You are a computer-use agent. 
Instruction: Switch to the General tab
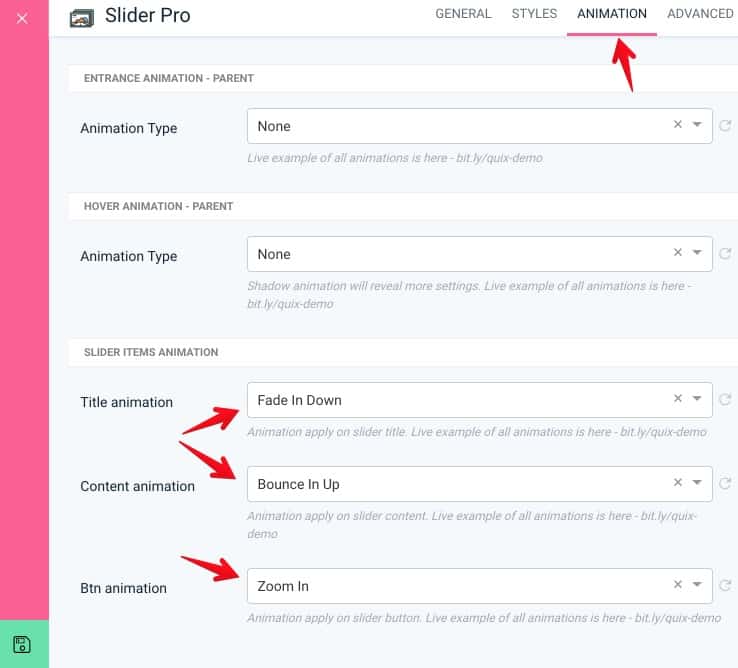point(463,14)
